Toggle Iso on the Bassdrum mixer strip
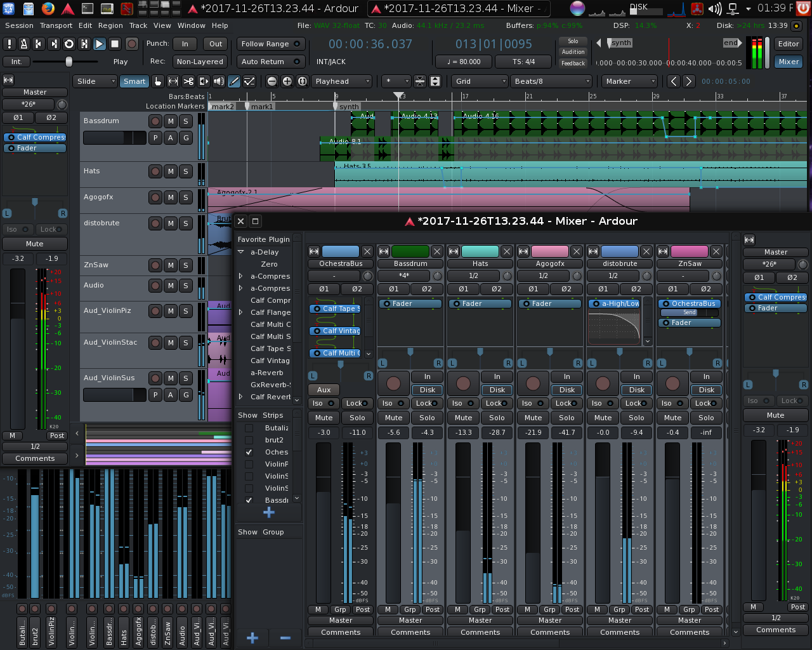Viewport: 812px width, 650px height. point(393,403)
